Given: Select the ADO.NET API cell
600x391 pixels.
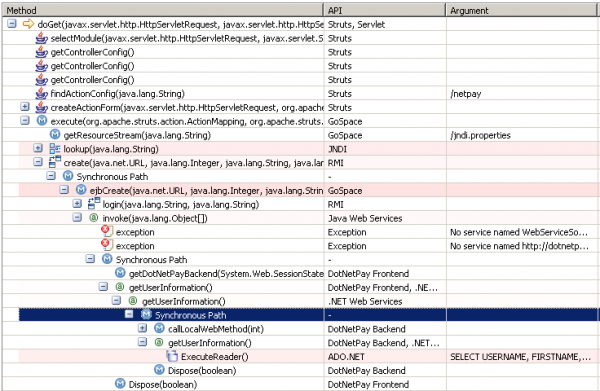Looking at the screenshot, I should click(x=385, y=357).
